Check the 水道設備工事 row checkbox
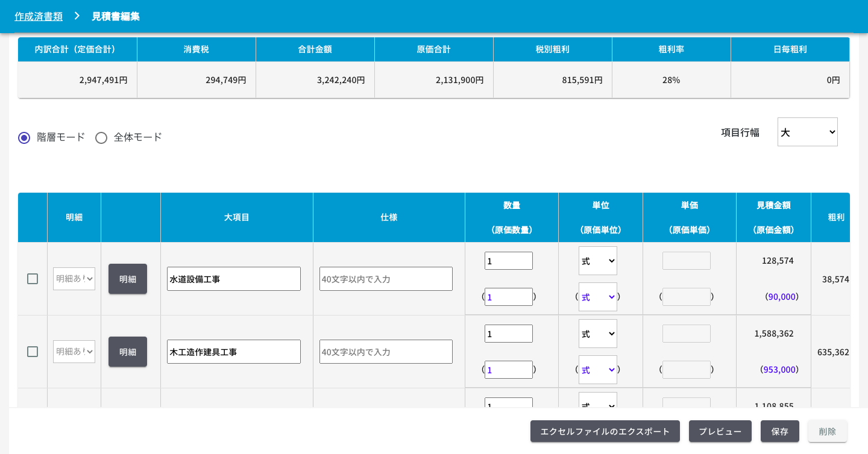 coord(33,279)
